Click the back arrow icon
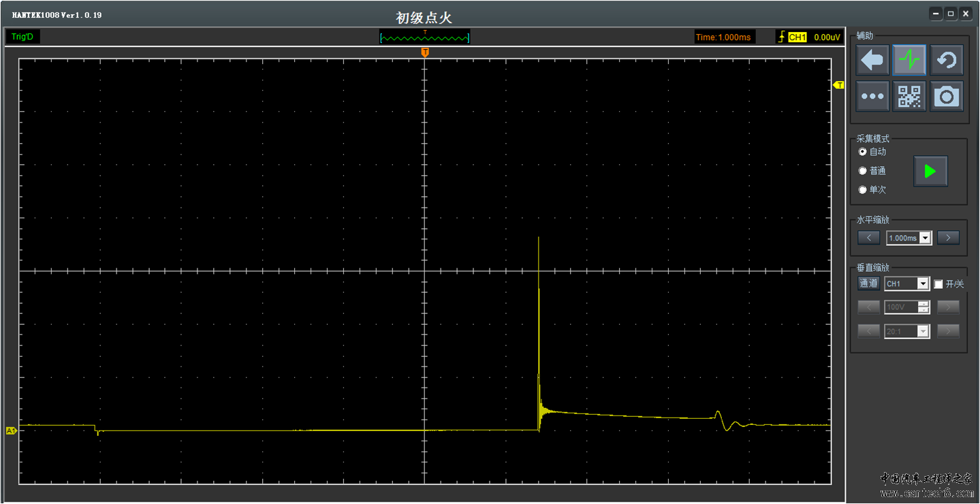The image size is (980, 504). 872,61
